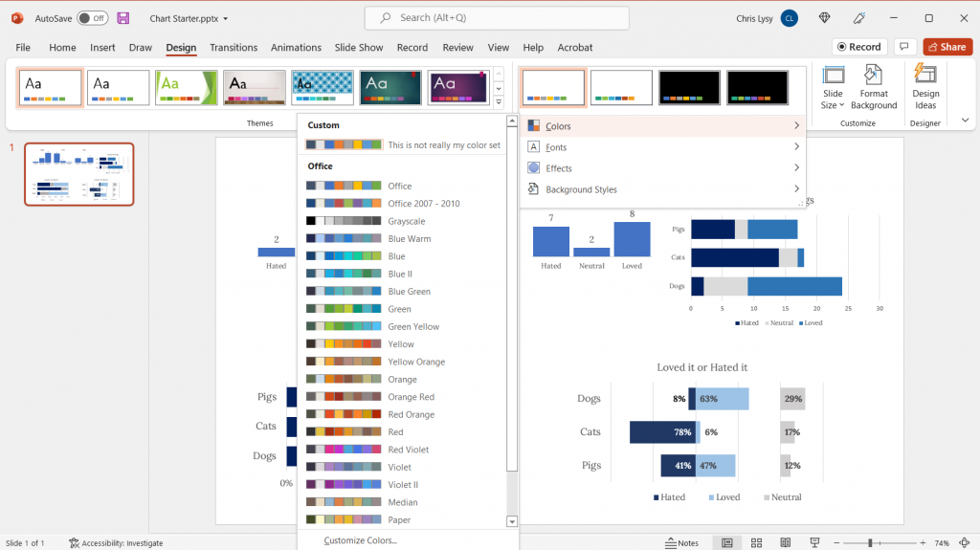Screen dimensions: 980x550
Task: Start Slide Show from status bar
Action: point(814,543)
